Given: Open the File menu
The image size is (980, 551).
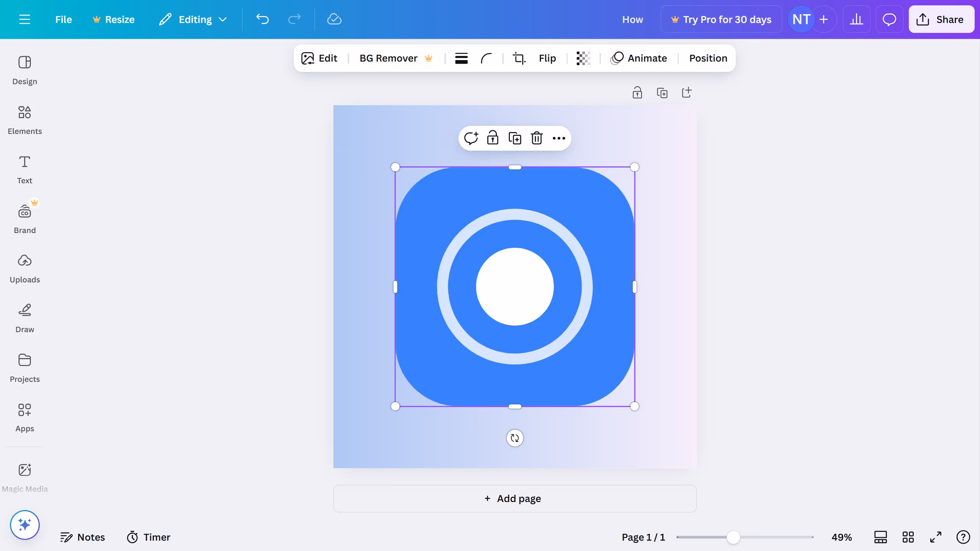Looking at the screenshot, I should [x=64, y=19].
